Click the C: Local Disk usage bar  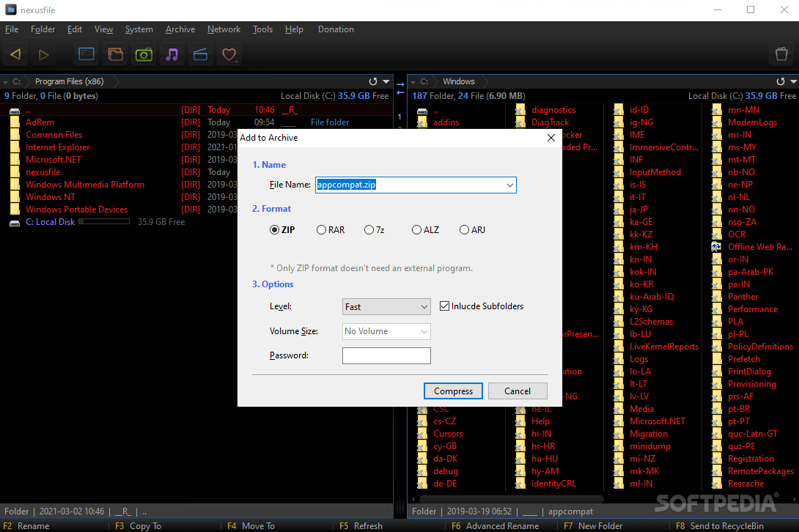tap(104, 221)
